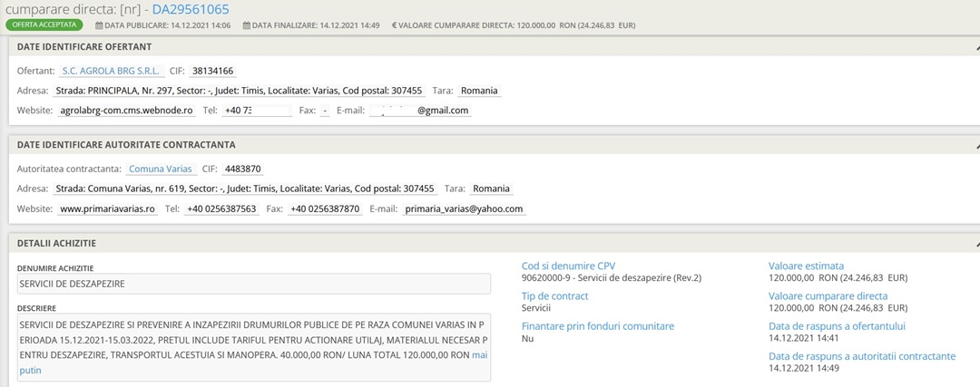Click website www.primariavarias.ro

point(107,208)
